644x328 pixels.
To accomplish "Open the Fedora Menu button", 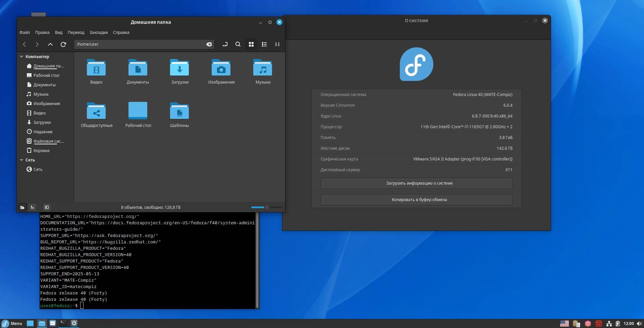I will pyautogui.click(x=12, y=324).
